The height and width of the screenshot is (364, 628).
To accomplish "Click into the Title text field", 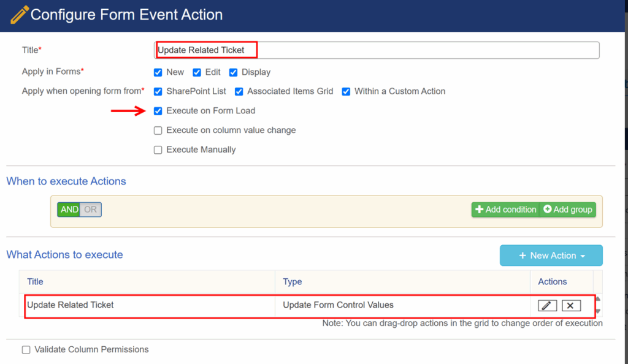I will 377,50.
